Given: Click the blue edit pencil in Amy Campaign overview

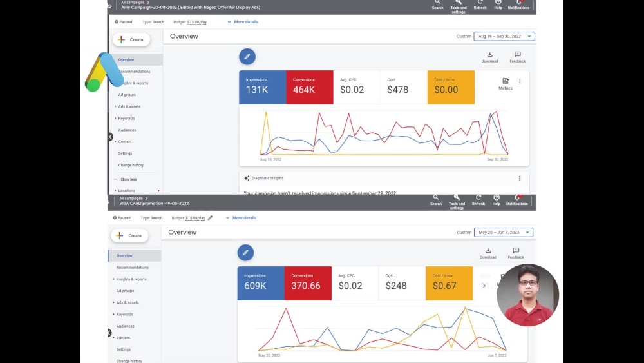Looking at the screenshot, I should click(x=247, y=57).
